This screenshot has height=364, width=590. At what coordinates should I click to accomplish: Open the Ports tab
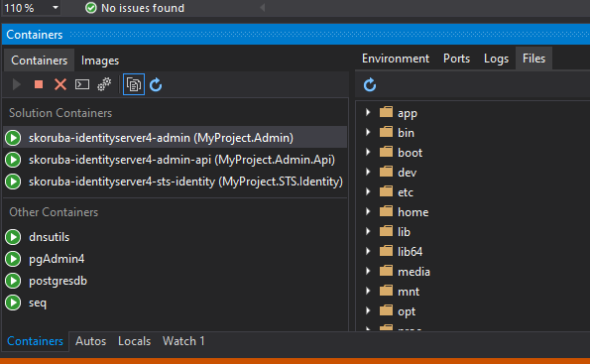[456, 59]
